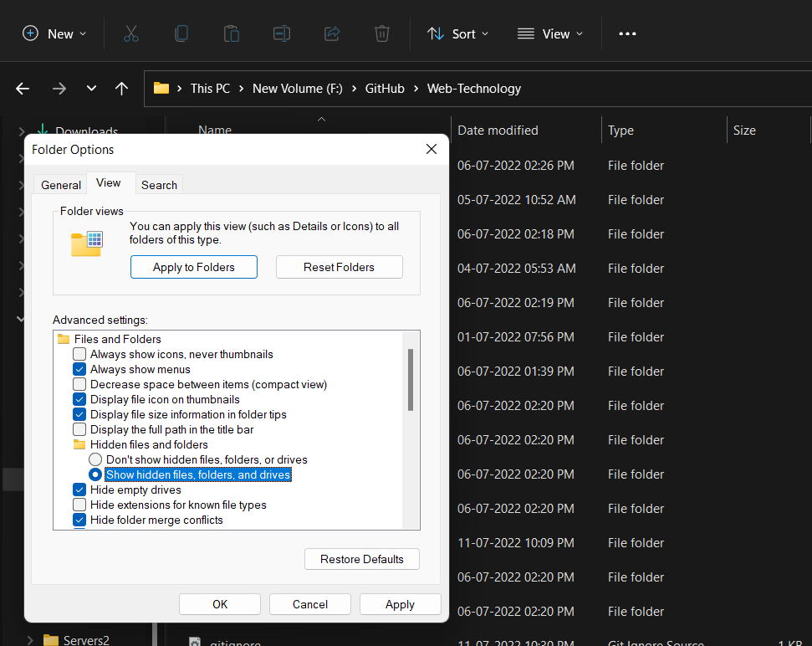
Task: Navigate back with the back arrow
Action: 22,88
